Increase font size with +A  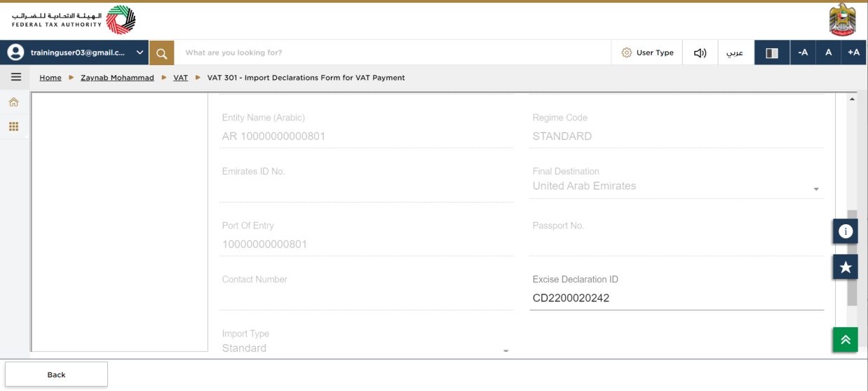pyautogui.click(x=853, y=53)
